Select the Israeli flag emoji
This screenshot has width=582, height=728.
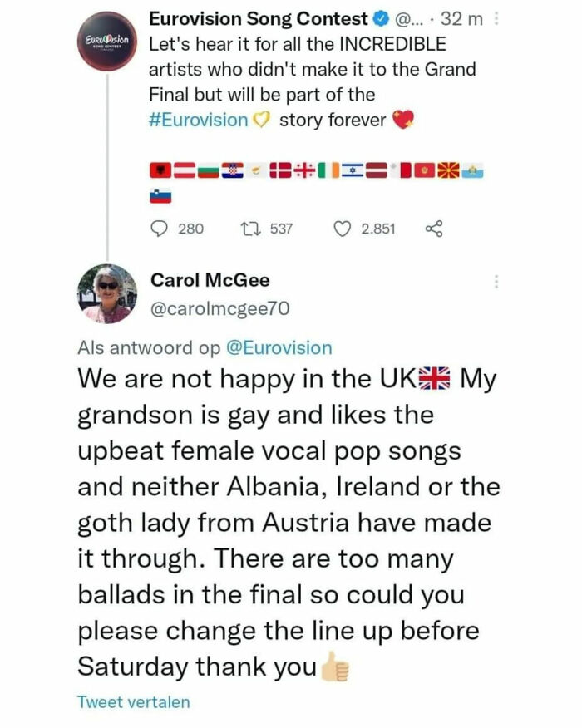(x=351, y=169)
